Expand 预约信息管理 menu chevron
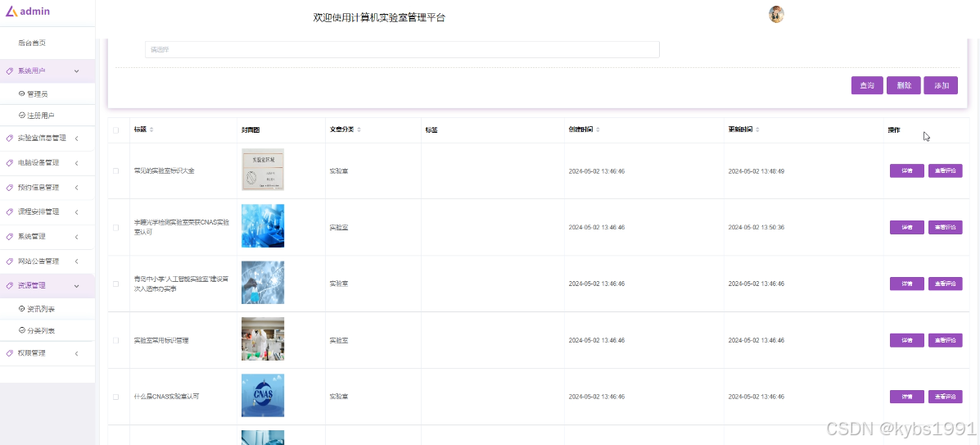980x445 pixels. click(x=76, y=188)
